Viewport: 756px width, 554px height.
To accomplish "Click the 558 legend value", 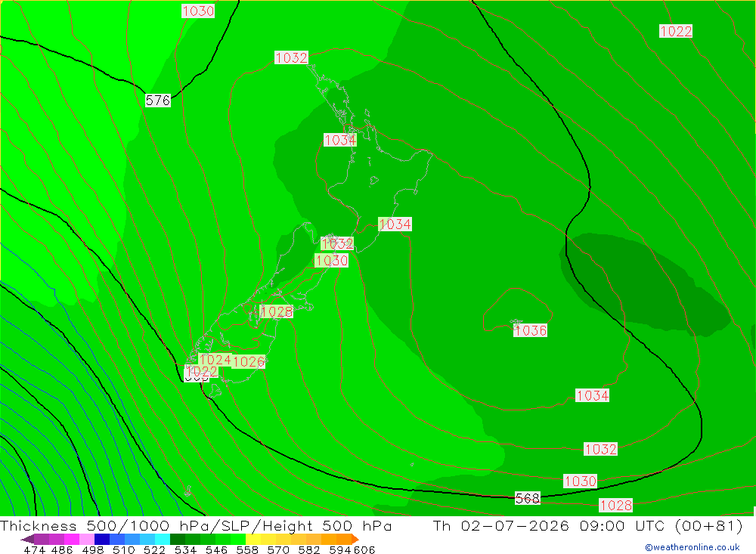I will point(247,549).
